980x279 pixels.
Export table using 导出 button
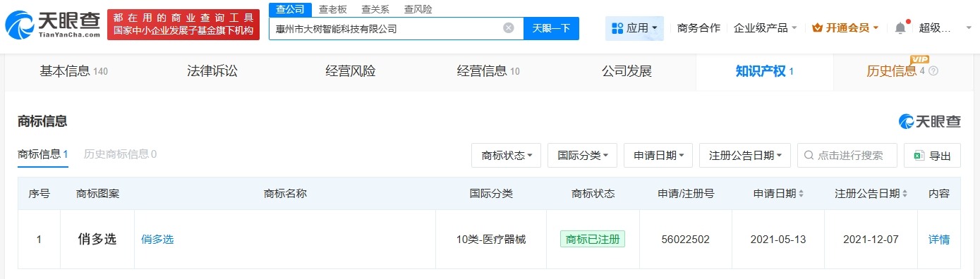point(932,156)
